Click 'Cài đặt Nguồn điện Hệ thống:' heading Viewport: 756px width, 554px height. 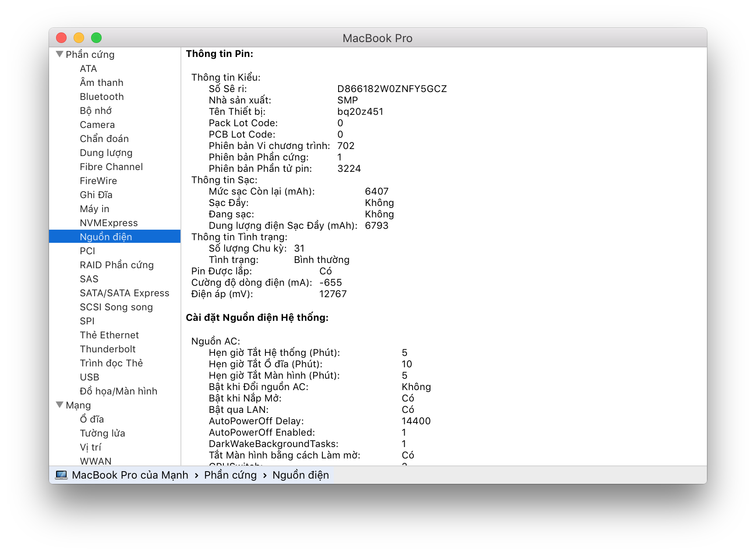click(257, 318)
